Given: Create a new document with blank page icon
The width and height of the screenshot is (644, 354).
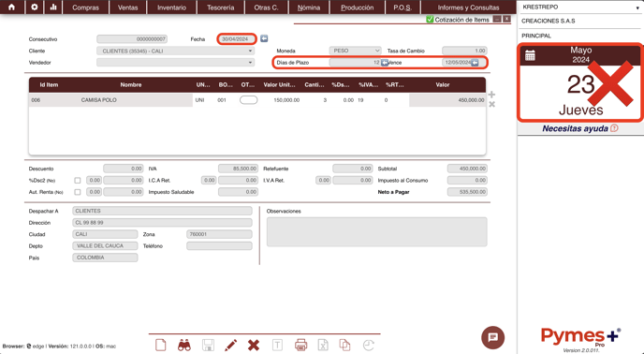Looking at the screenshot, I should (x=161, y=345).
